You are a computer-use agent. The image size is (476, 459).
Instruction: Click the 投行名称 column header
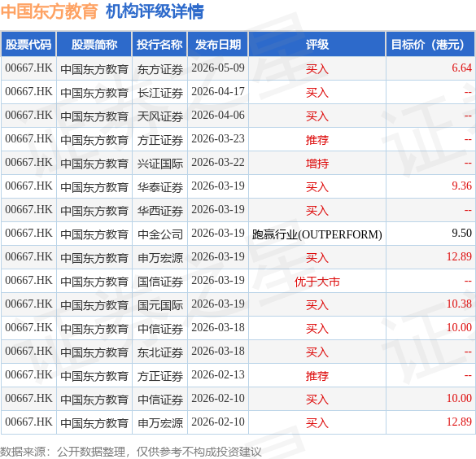(x=159, y=44)
